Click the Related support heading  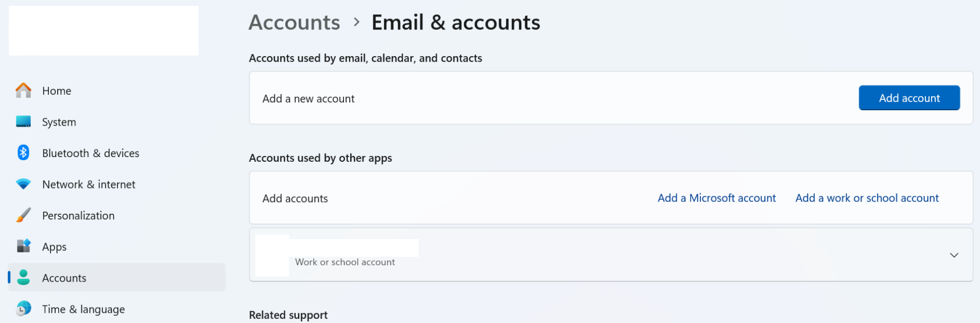288,314
